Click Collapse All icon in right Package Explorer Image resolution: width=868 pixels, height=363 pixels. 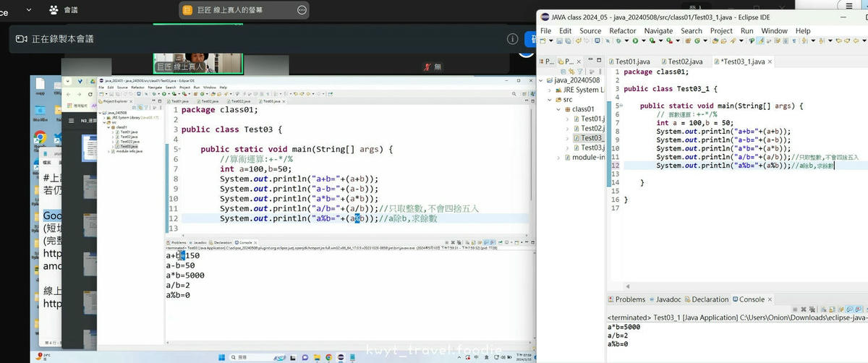[x=563, y=72]
